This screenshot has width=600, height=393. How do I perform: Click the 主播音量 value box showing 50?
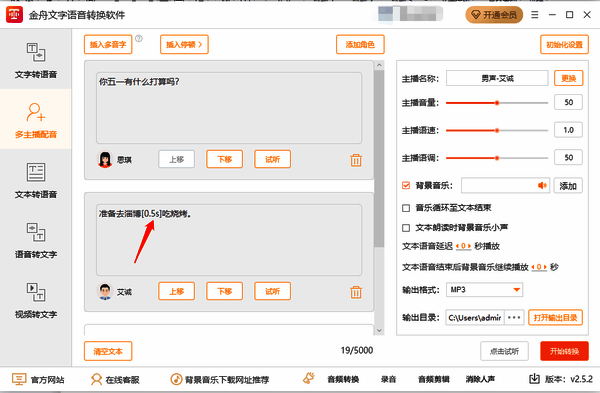pos(569,102)
